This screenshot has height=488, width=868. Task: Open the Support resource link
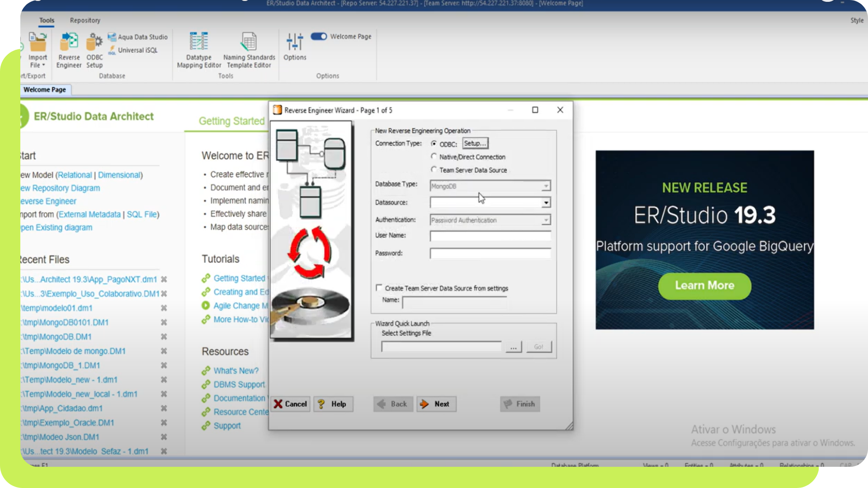[227, 426]
